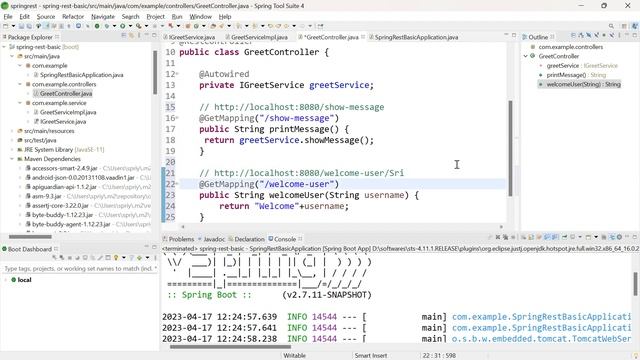Maximize the Package Explorer panel
The image size is (640, 360).
point(154,36)
